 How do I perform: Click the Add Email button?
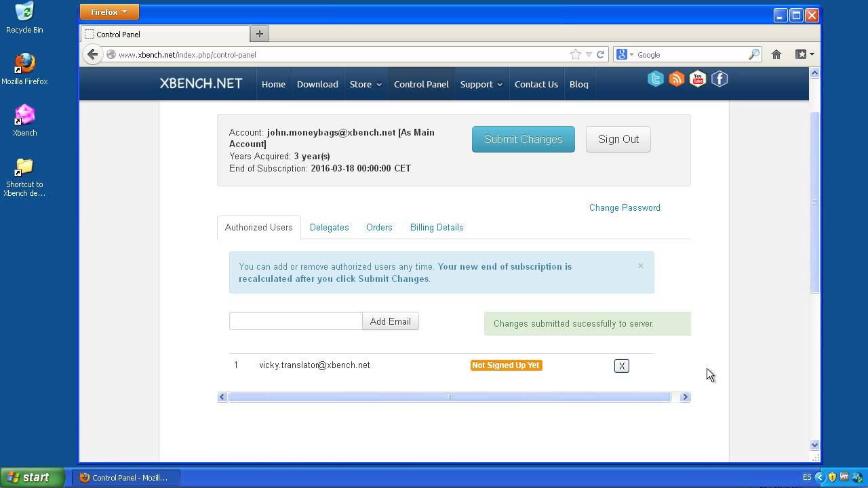[390, 321]
